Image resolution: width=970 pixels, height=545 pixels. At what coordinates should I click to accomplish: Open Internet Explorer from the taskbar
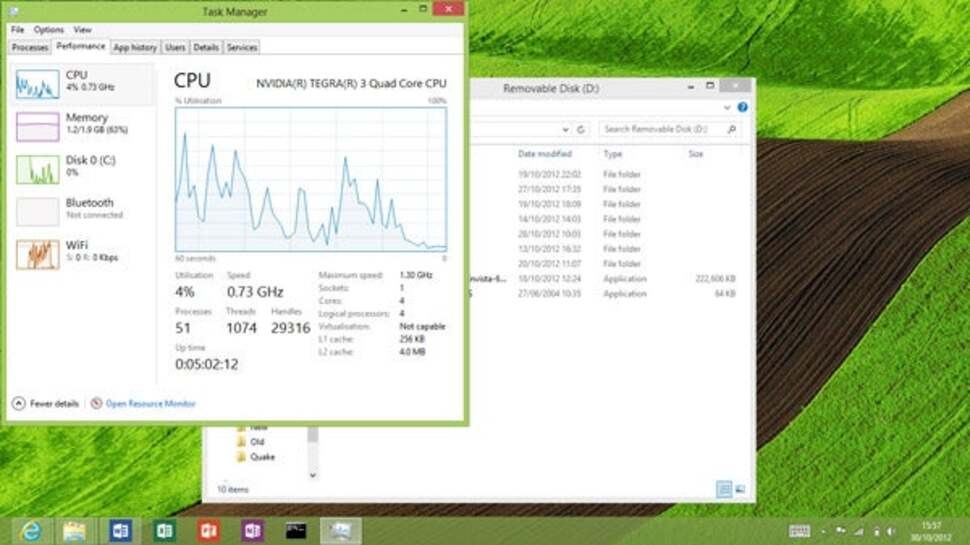[30, 531]
